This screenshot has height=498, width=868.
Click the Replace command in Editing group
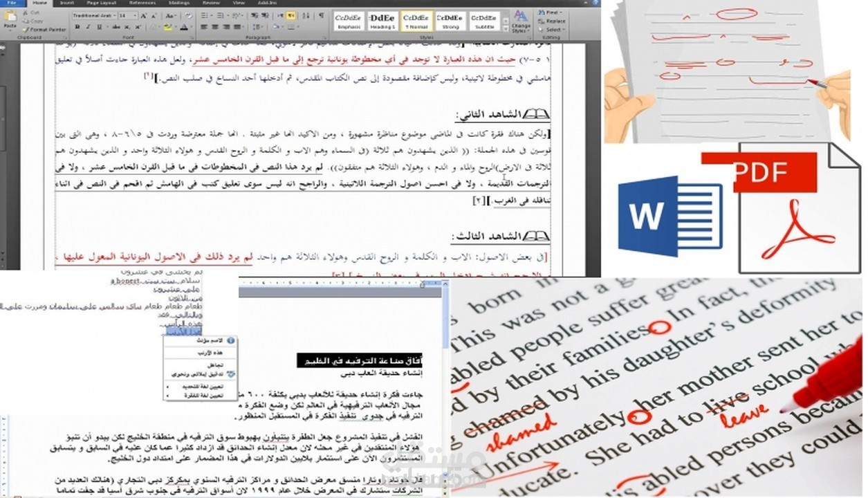(x=552, y=21)
